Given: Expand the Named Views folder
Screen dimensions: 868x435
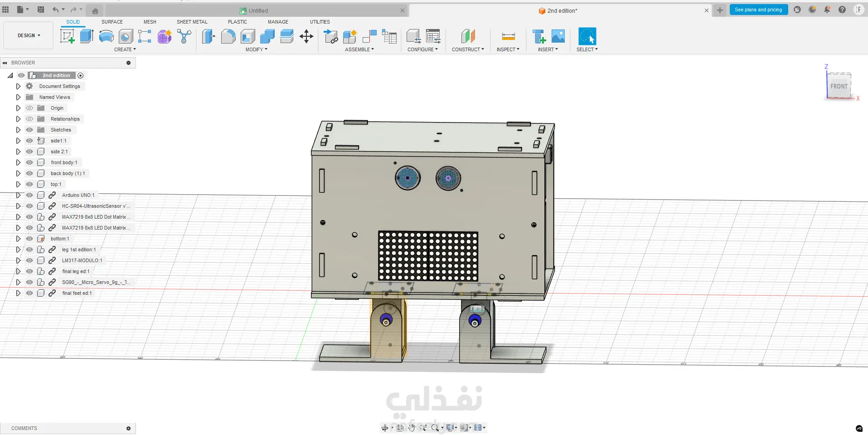Looking at the screenshot, I should coord(18,97).
